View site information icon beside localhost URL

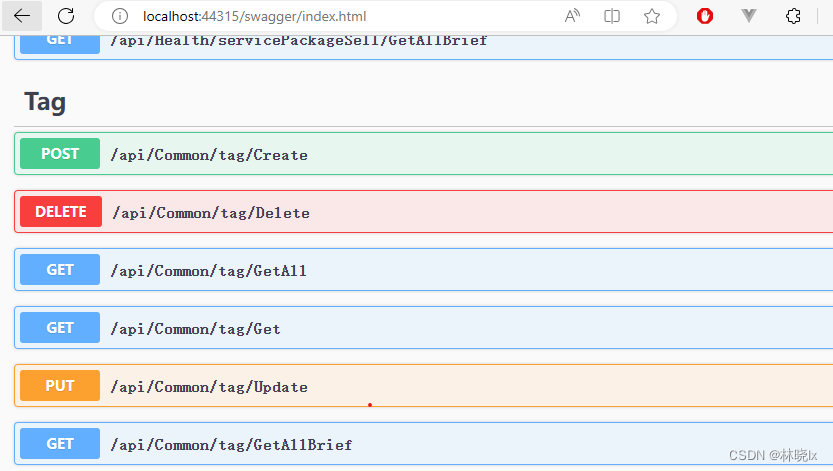pos(120,16)
